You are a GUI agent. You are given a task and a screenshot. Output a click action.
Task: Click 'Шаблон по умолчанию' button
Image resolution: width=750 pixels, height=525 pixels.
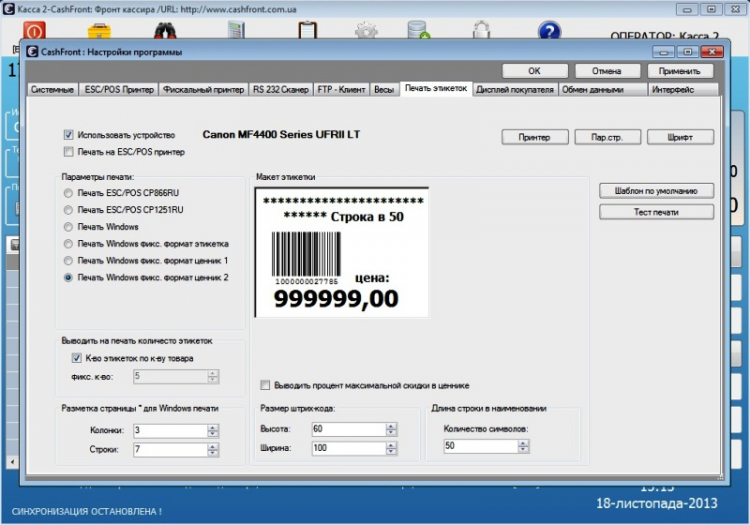click(656, 191)
